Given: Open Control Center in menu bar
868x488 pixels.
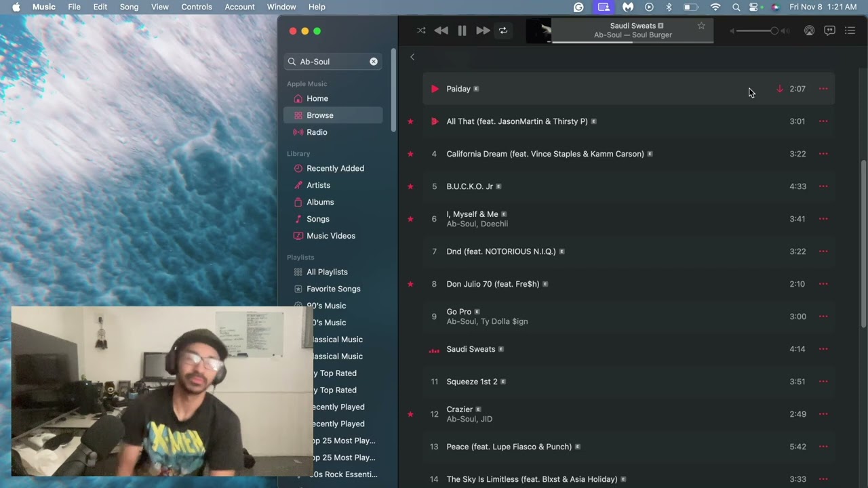Looking at the screenshot, I should 755,7.
